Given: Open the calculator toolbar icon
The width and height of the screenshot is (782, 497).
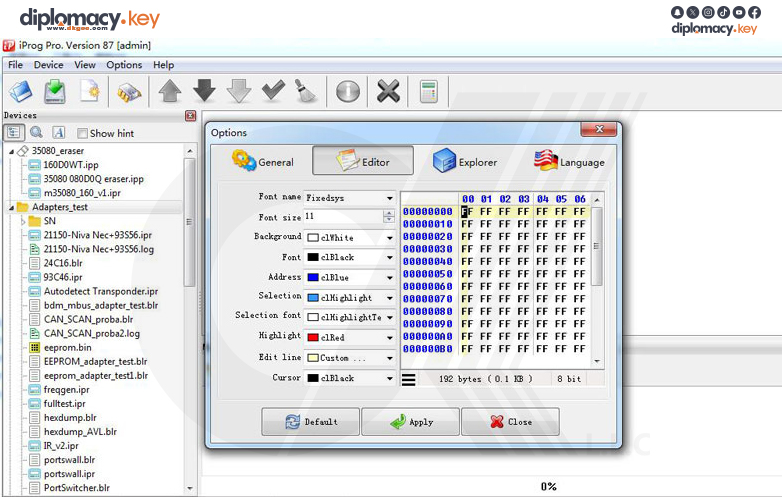Looking at the screenshot, I should 428,92.
